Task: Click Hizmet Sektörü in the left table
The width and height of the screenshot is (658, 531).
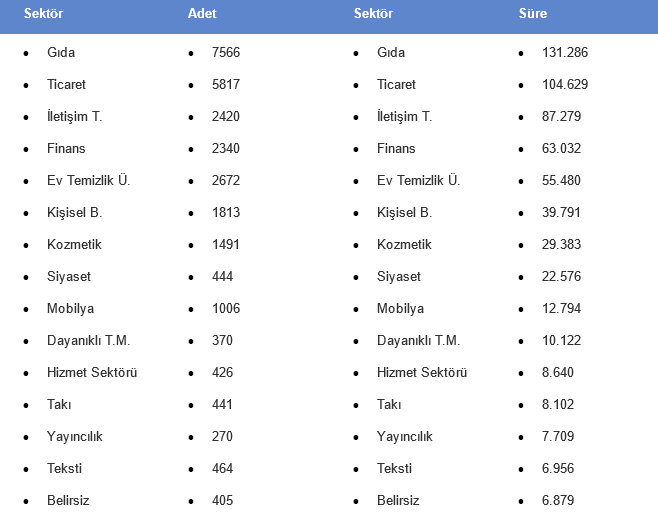Action: point(92,372)
